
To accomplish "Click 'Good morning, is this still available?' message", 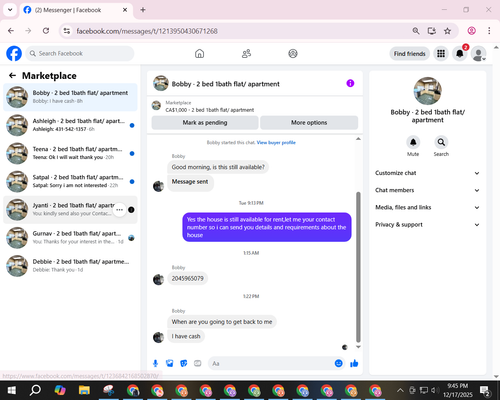I will pyautogui.click(x=218, y=167).
